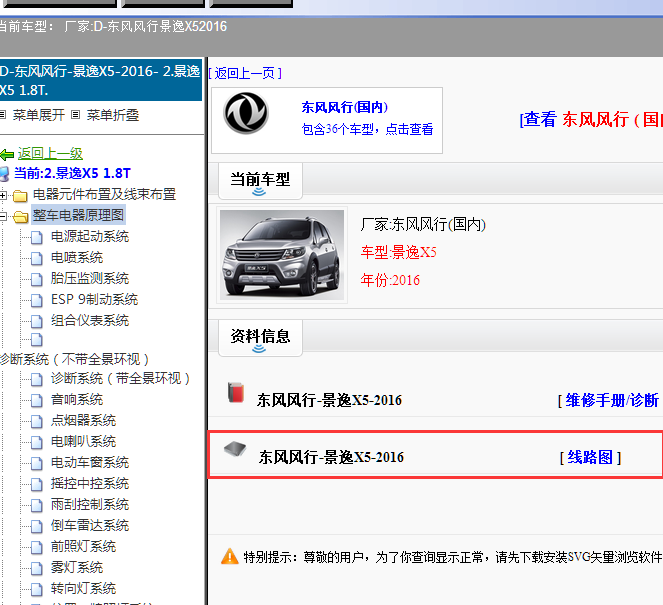Open 摇控中控系统 tree item
The image size is (663, 605).
pos(90,483)
